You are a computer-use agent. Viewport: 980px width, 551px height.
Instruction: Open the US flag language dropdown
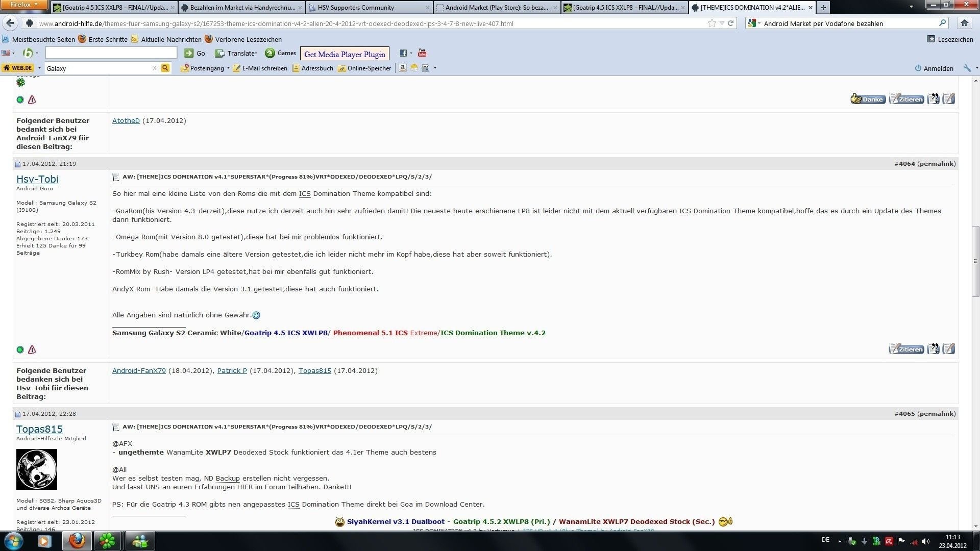[8, 53]
